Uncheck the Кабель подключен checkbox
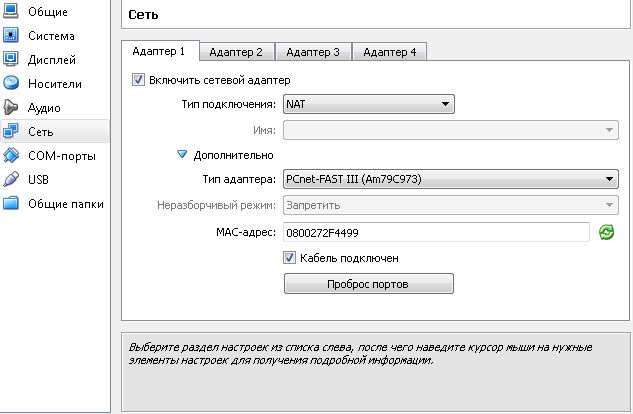 coord(291,258)
